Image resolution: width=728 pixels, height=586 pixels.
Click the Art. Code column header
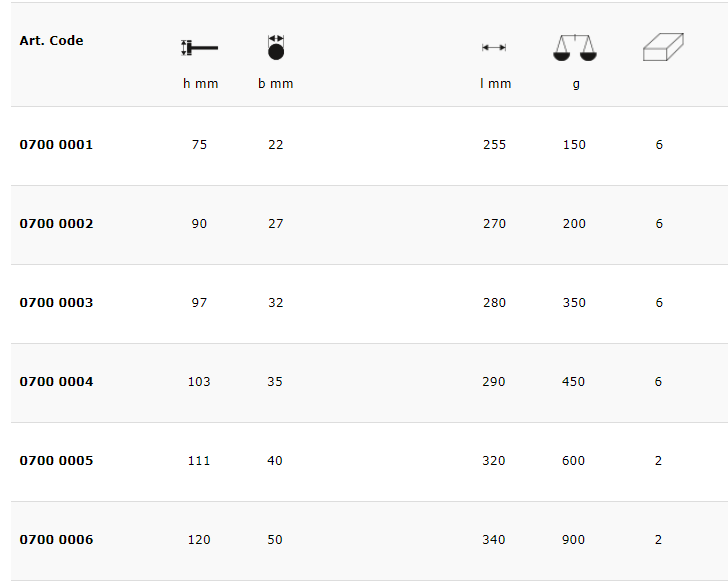(51, 41)
